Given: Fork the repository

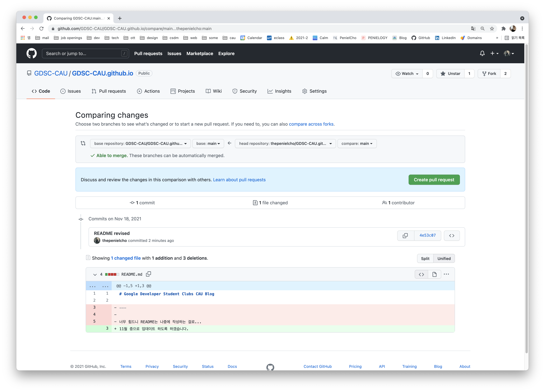Looking at the screenshot, I should (489, 74).
